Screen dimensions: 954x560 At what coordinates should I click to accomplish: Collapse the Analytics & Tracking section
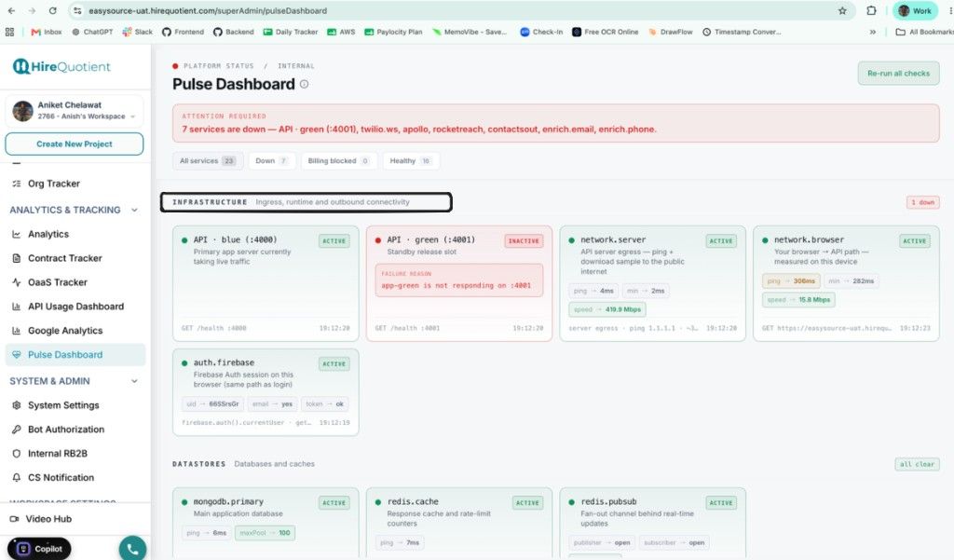(134, 210)
